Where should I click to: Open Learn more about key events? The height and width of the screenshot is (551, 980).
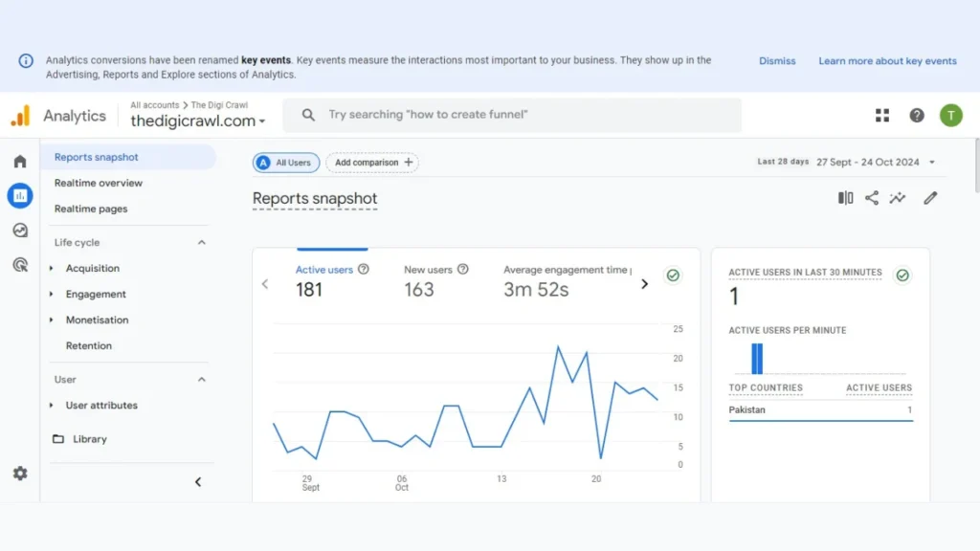coord(887,61)
